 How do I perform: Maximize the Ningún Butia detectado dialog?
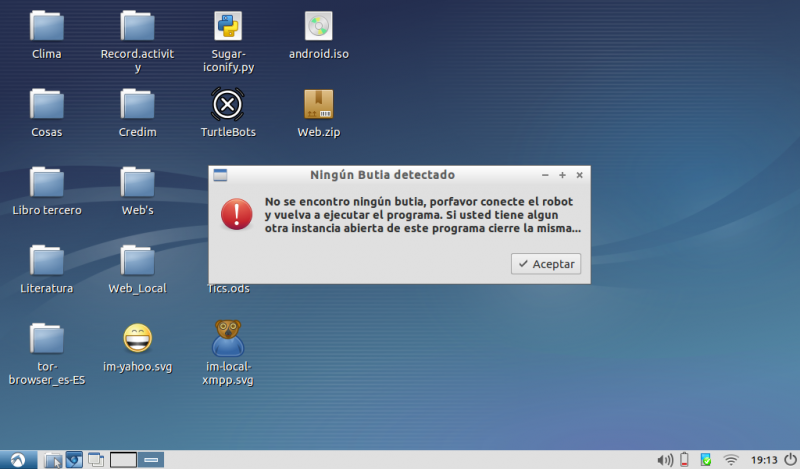coord(562,175)
